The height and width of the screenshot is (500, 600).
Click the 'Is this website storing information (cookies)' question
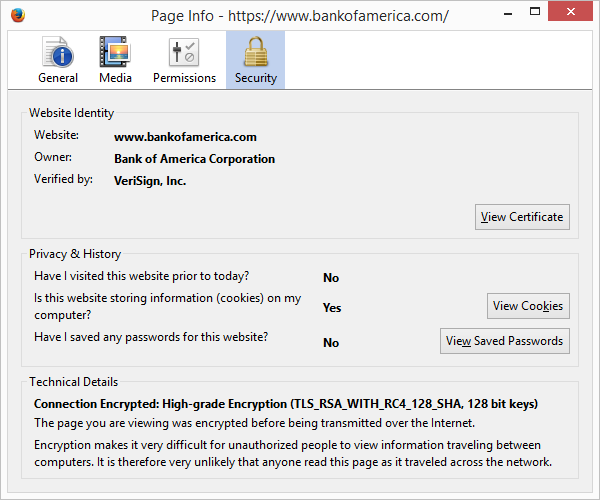[x=168, y=306]
